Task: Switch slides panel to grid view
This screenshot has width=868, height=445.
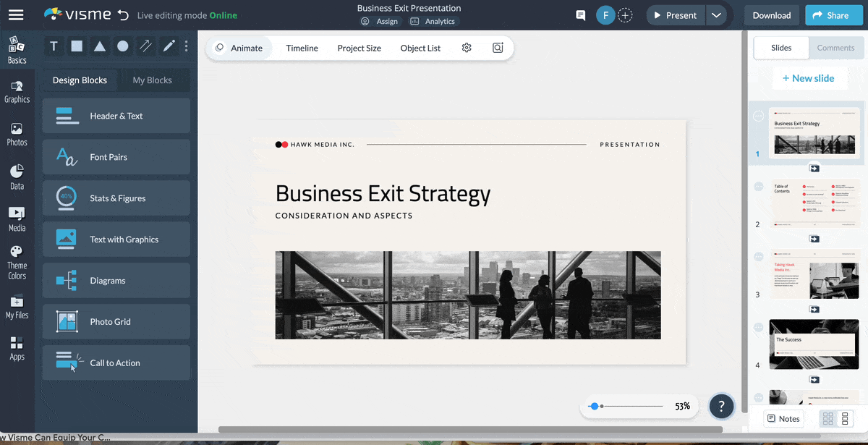Action: tap(827, 418)
